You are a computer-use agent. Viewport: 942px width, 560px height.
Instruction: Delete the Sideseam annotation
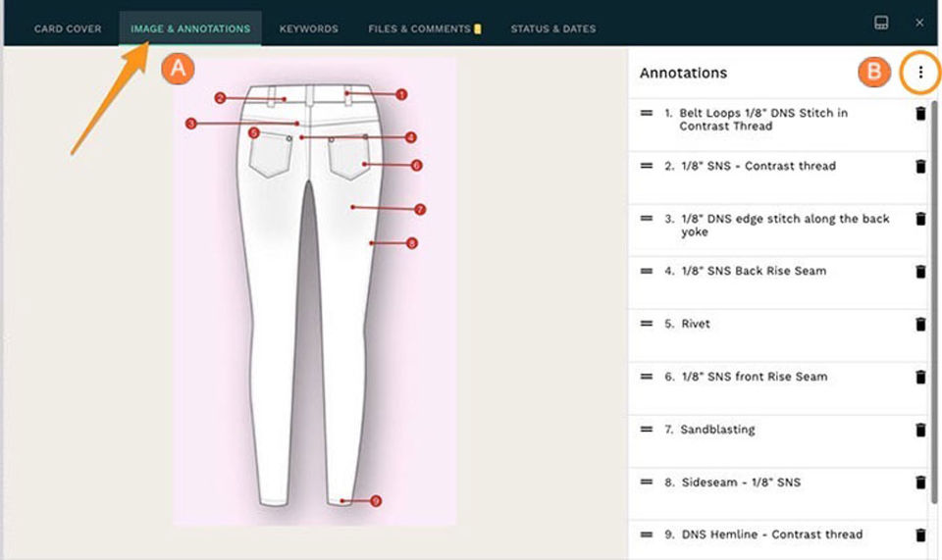tap(920, 483)
